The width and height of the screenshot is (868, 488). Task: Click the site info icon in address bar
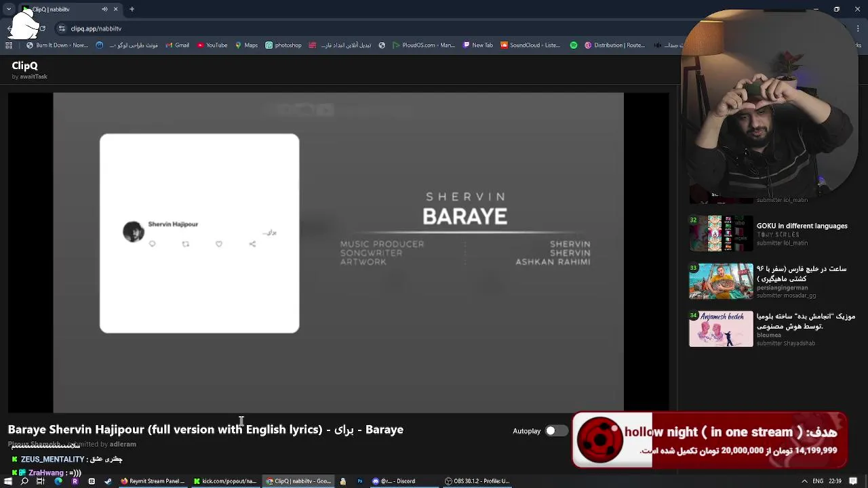pyautogui.click(x=62, y=28)
